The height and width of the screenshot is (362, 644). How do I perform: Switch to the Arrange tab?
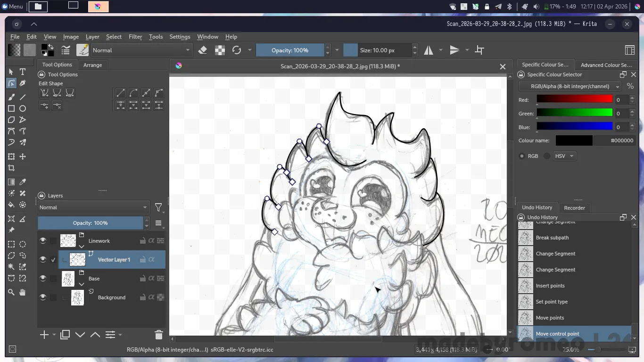click(x=92, y=65)
